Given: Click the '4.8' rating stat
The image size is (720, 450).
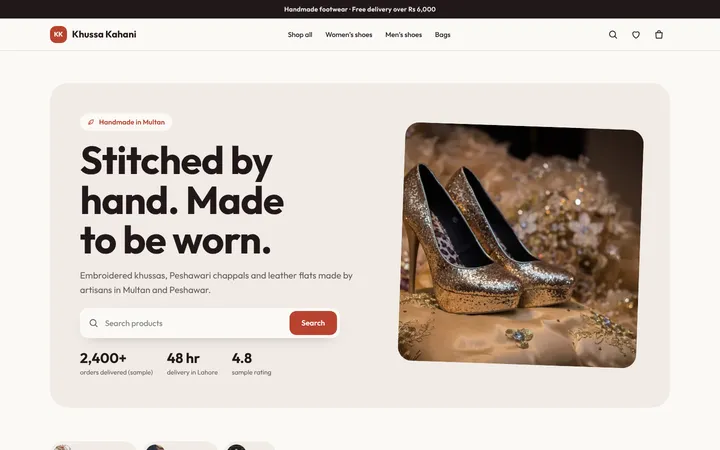Looking at the screenshot, I should pos(242,358).
